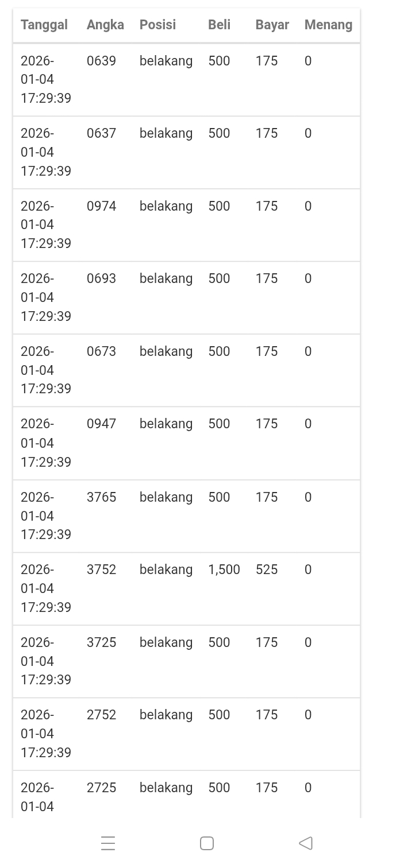Tap the Beli column header
The image size is (400, 868).
pos(219,25)
